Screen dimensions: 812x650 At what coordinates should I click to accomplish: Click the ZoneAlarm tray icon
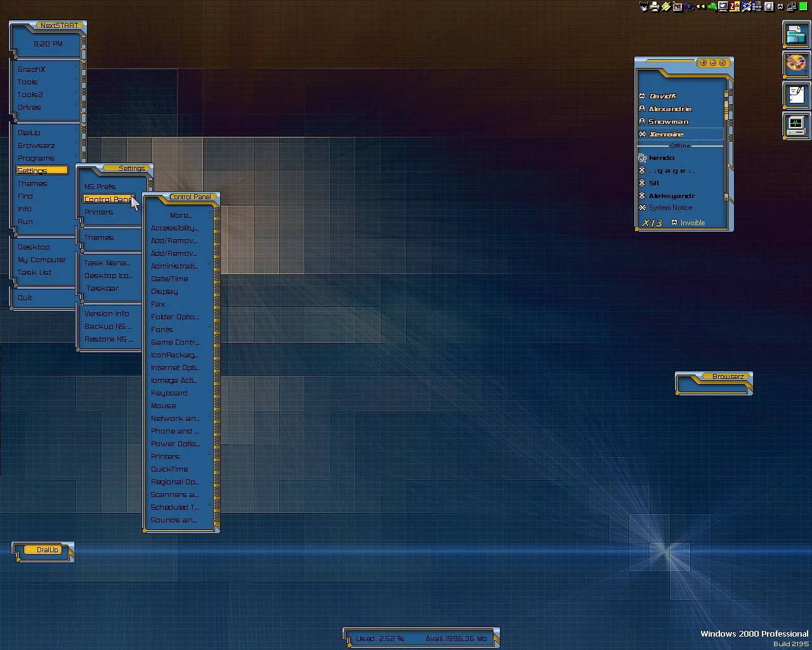tap(735, 7)
